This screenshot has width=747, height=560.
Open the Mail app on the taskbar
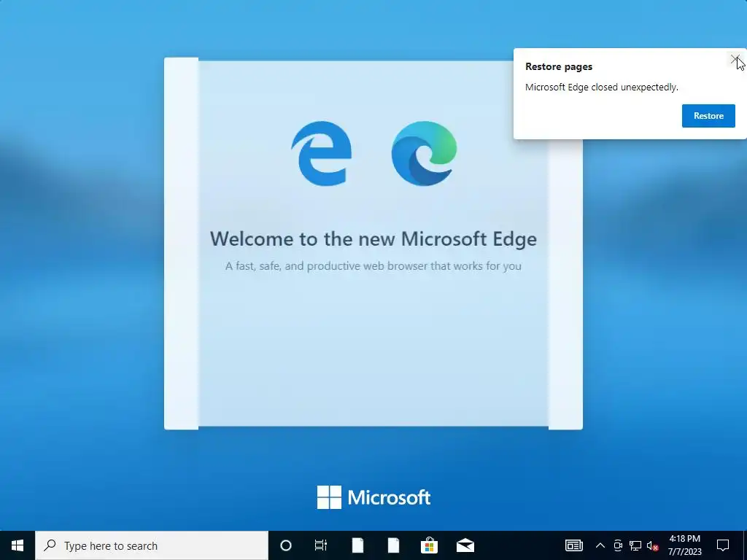pos(465,545)
